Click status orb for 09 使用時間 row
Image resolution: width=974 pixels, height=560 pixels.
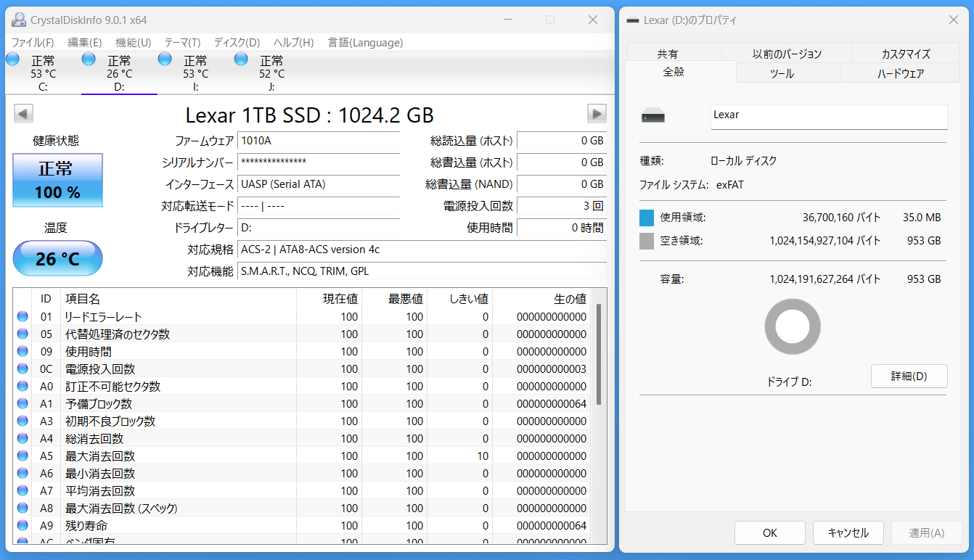(x=22, y=352)
